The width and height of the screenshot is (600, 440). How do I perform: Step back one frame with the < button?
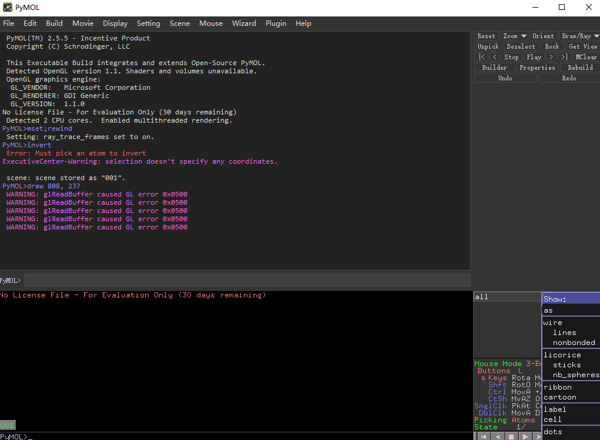click(x=494, y=57)
